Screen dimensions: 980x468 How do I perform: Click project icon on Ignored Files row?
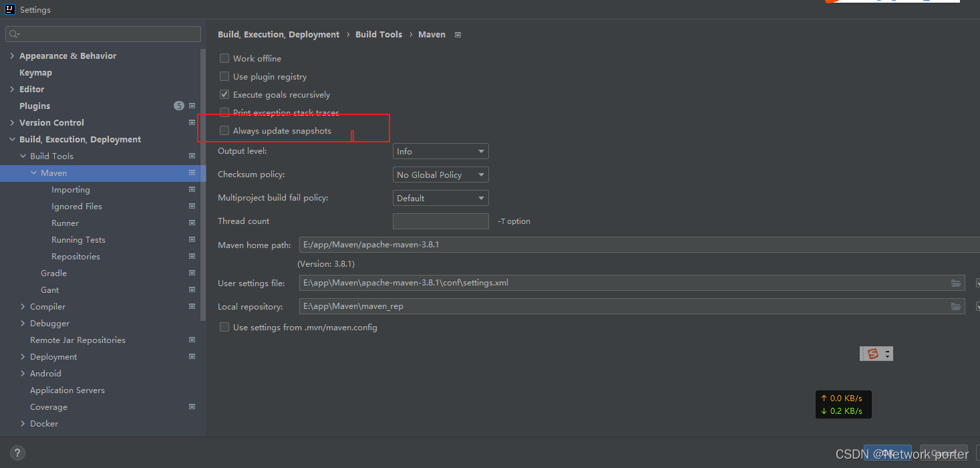click(x=192, y=206)
